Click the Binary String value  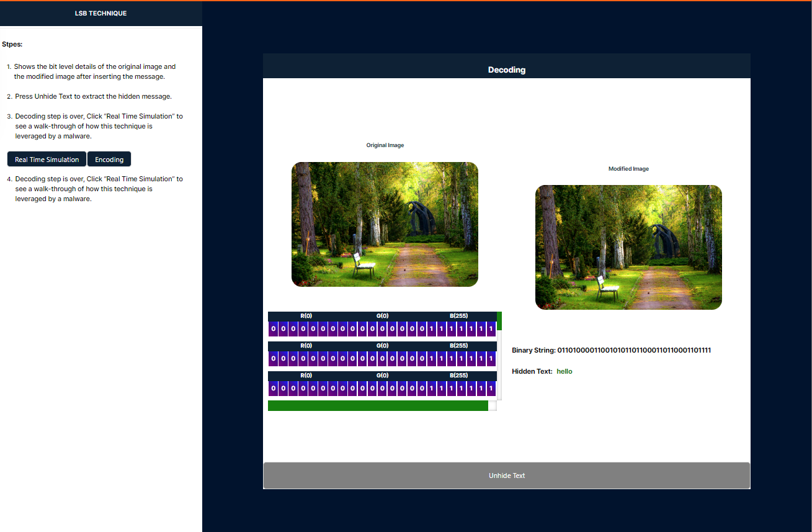[634, 350]
